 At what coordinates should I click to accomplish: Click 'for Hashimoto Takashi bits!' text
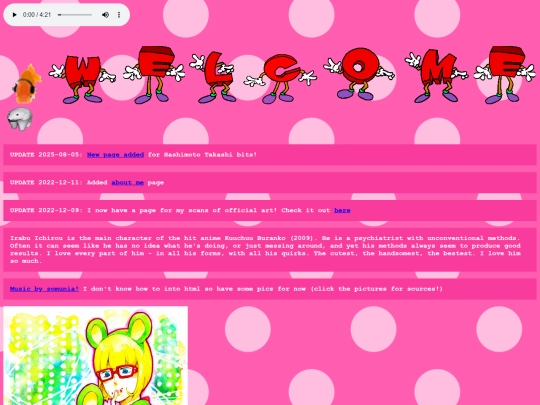click(x=202, y=155)
